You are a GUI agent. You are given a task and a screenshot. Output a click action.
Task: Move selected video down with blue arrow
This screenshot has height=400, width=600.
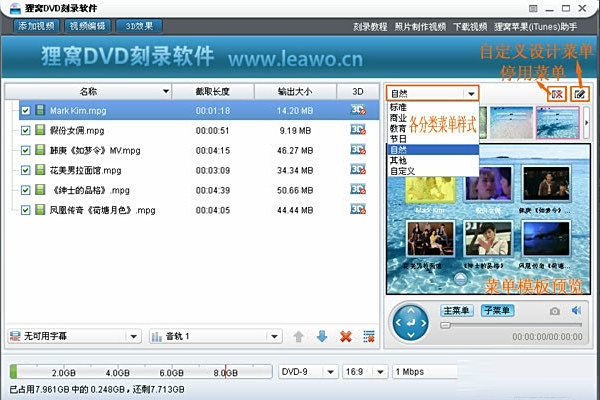pyautogui.click(x=322, y=336)
